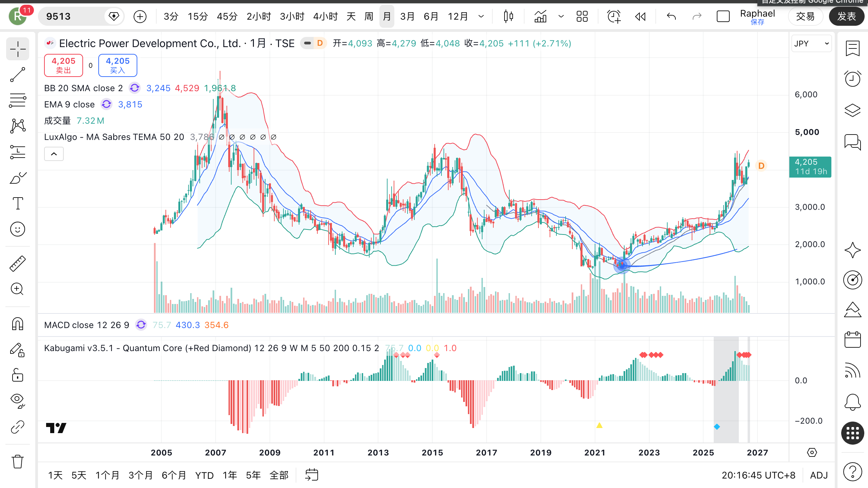Expand the indicators favorites dropdown arrow
This screenshot has width=868, height=488.
(x=561, y=16)
